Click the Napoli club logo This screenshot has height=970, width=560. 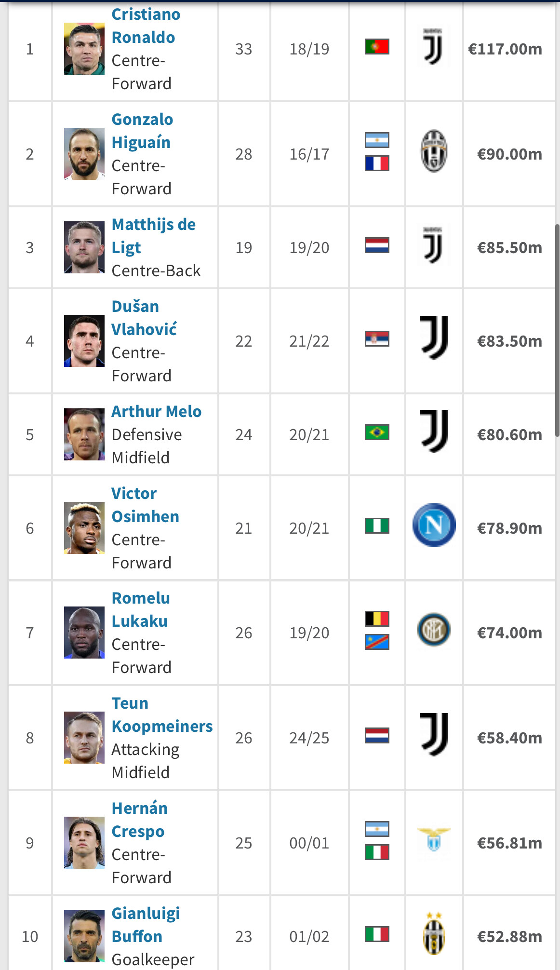434,525
